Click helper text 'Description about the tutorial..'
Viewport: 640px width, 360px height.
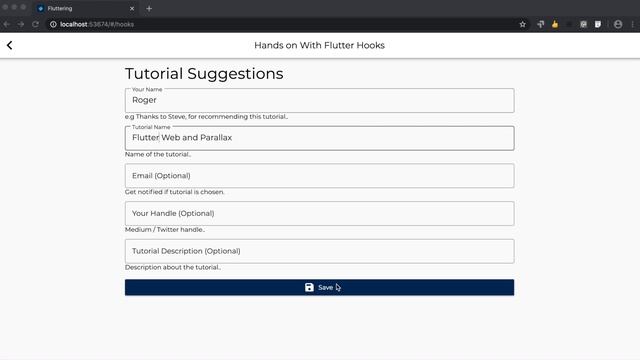pos(173,267)
